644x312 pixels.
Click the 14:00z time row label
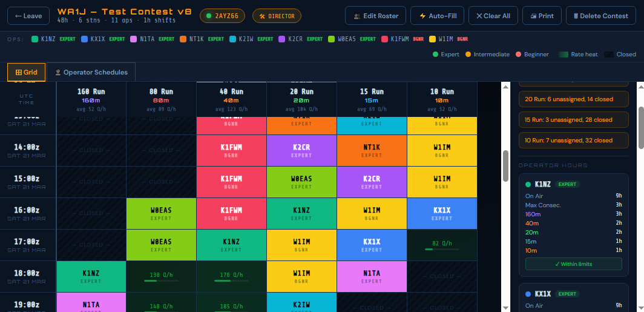28,150
